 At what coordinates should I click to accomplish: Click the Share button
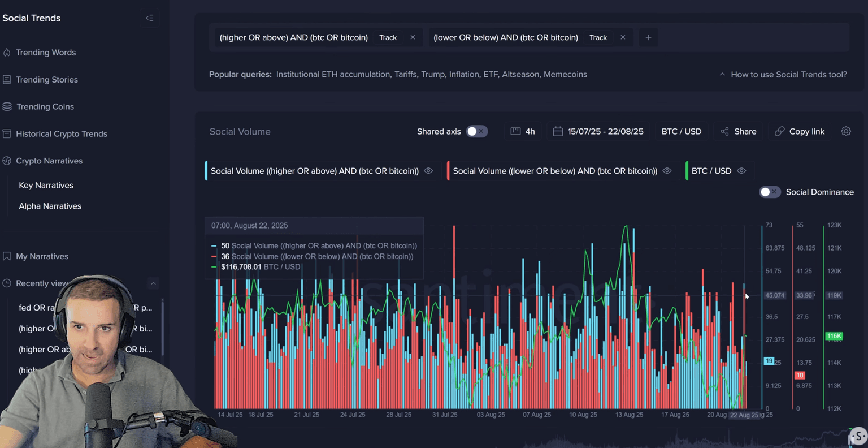pyautogui.click(x=738, y=131)
